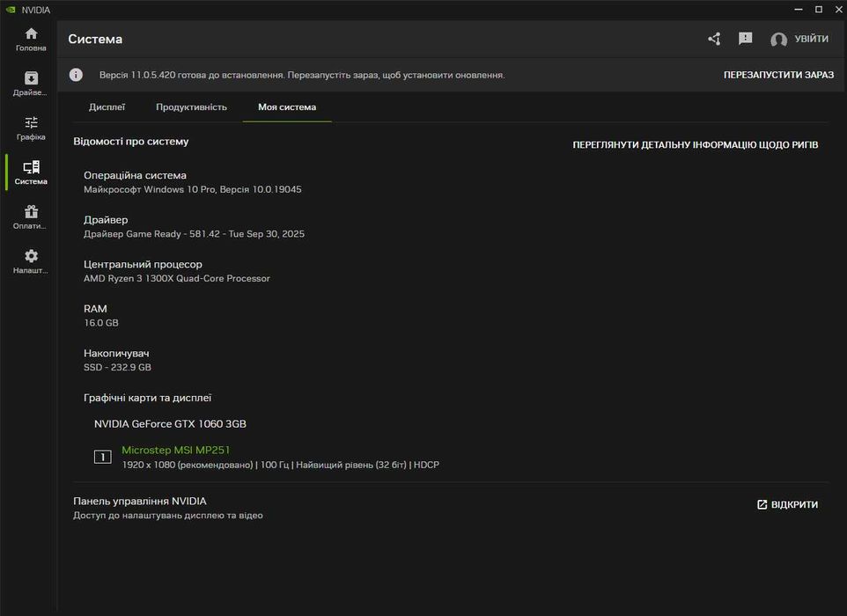The height and width of the screenshot is (616, 847).
Task: Click the info icon in update banner
Action: pyautogui.click(x=77, y=75)
